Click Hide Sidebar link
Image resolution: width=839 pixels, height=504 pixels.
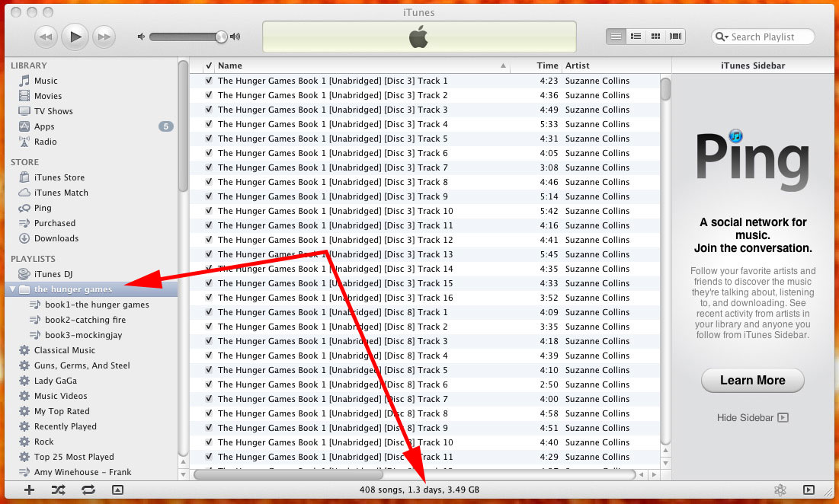point(752,418)
